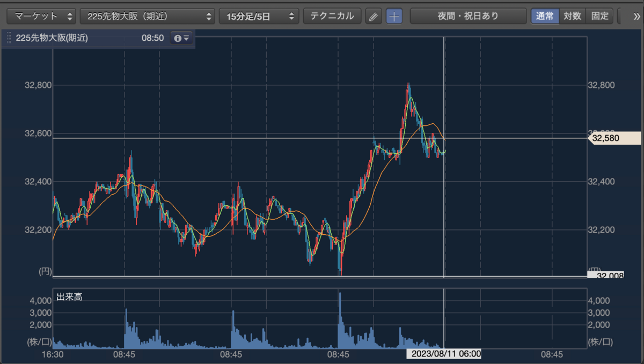Viewport: 644px width, 364px height.
Task: Click the 32,580 price marker on the axis
Action: tap(616, 138)
